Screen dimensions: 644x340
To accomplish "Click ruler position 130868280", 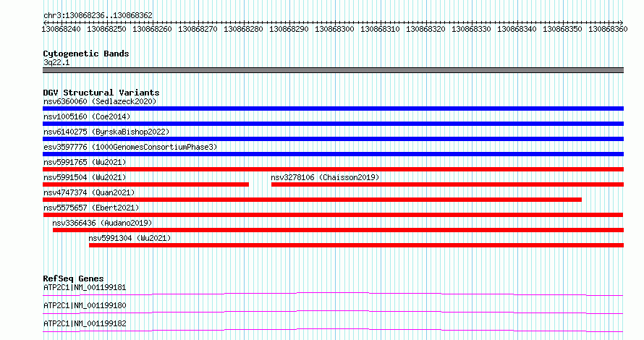I will [243, 29].
